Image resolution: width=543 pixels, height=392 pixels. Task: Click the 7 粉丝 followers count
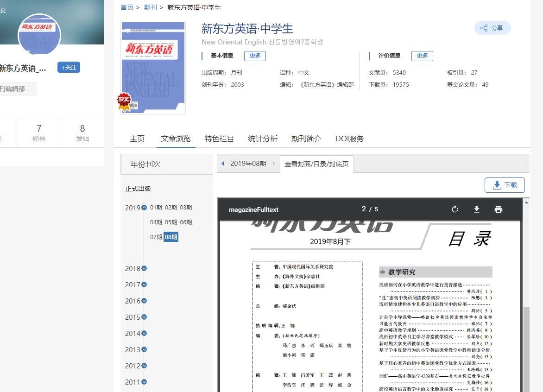(39, 133)
